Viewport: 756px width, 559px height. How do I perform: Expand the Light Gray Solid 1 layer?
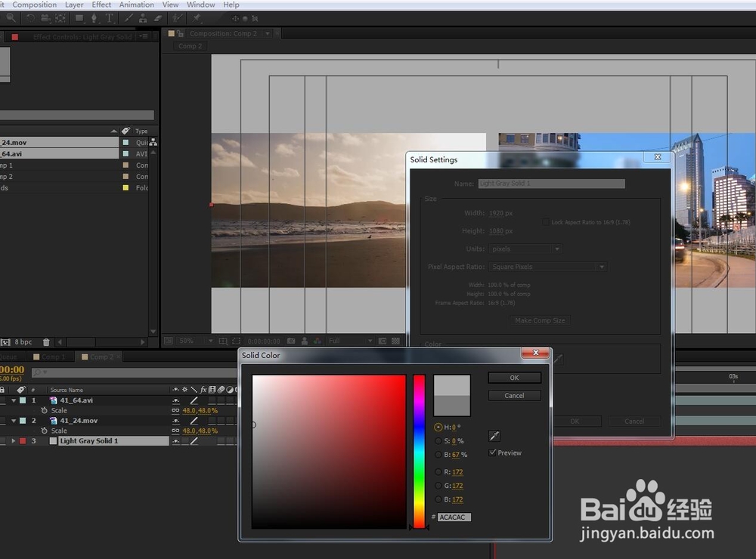coord(14,441)
